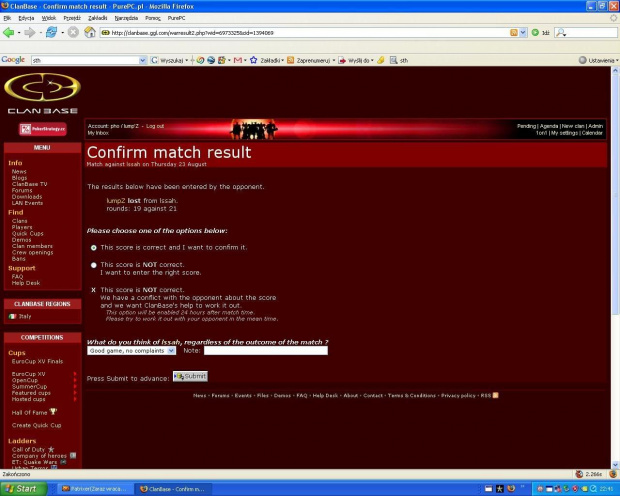
Task: Click the Windows Start button
Action: (22, 488)
